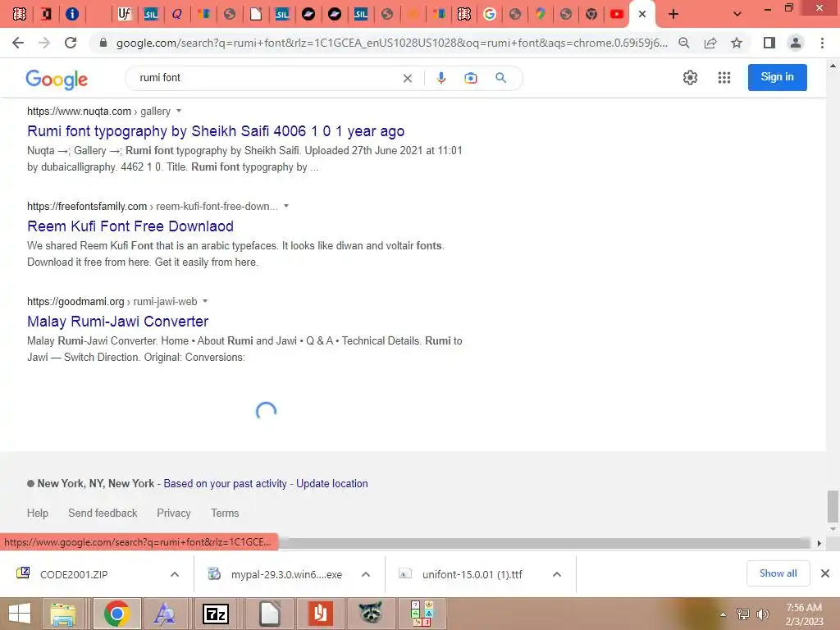Image resolution: width=840 pixels, height=630 pixels.
Task: Switch to the 'Uf' browser tab
Action: 125,14
